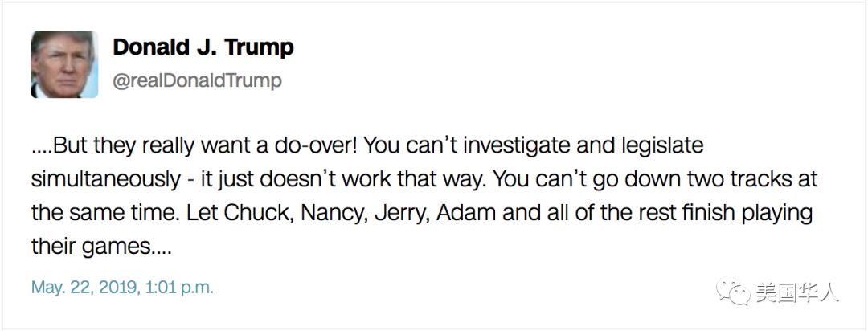Click the "do-over!" phrase in the tweet
Viewport: 868px width, 331px height.
coord(316,145)
